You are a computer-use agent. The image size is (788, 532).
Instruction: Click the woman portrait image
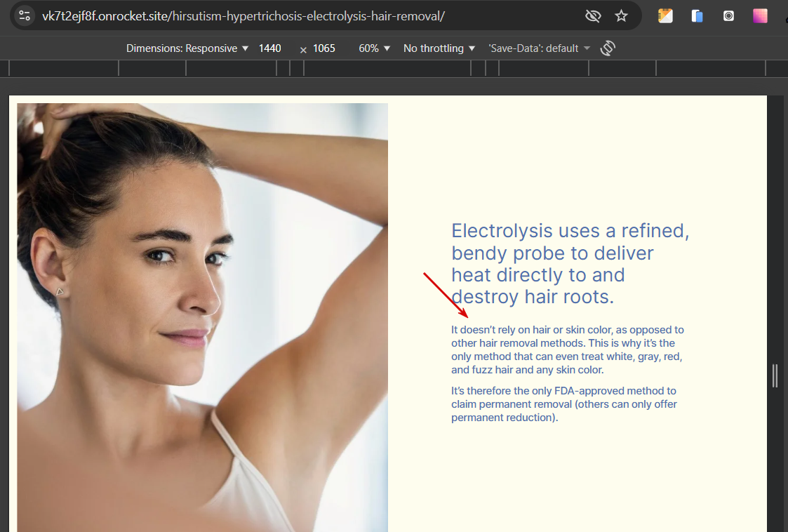click(x=203, y=317)
